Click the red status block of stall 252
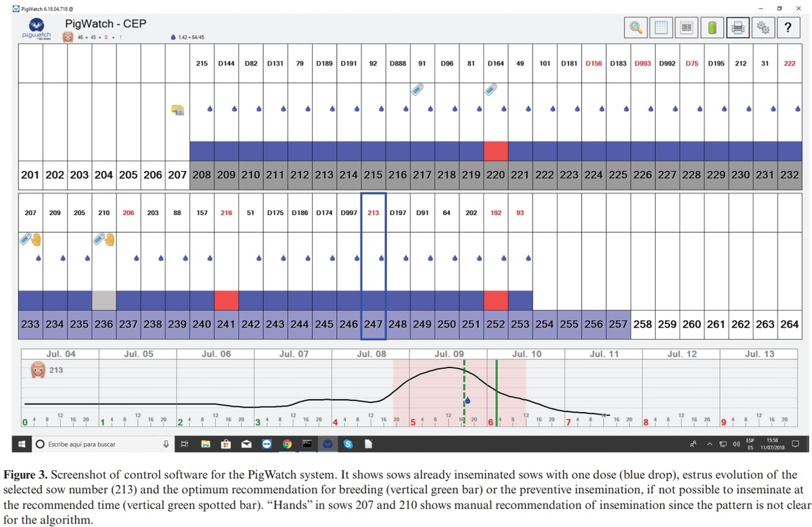812x527 pixels. click(x=495, y=300)
